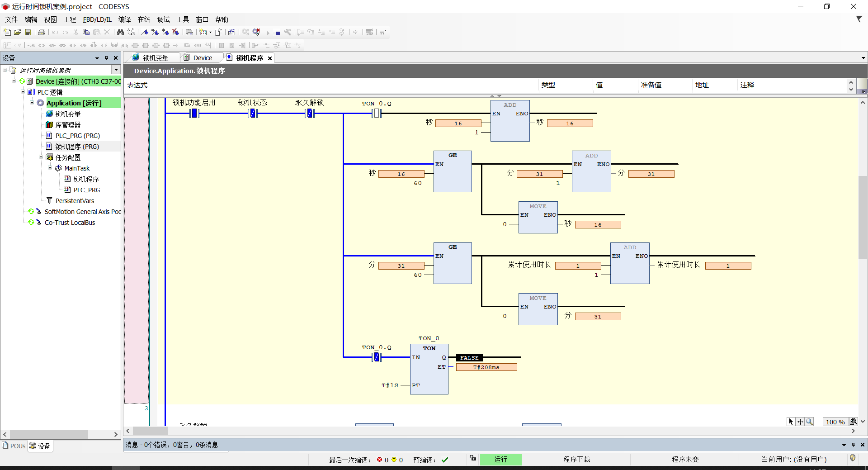Pin the 消息 messages panel
The width and height of the screenshot is (868, 470).
click(853, 445)
